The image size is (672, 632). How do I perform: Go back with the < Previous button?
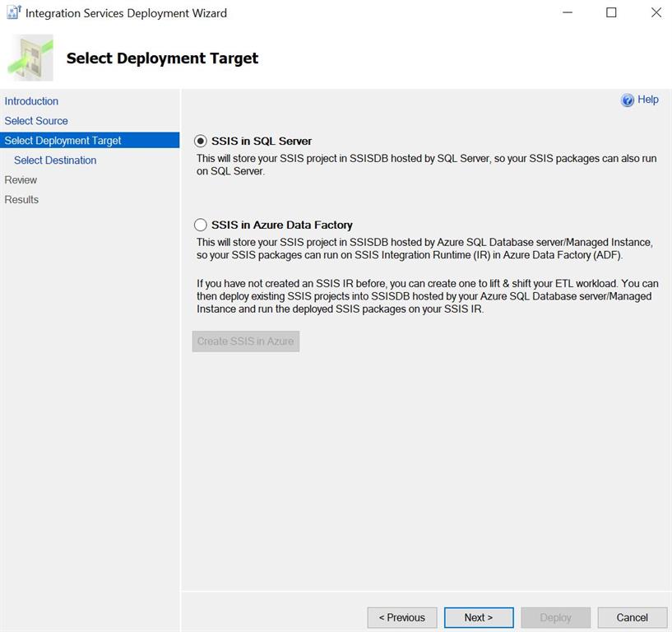(402, 617)
